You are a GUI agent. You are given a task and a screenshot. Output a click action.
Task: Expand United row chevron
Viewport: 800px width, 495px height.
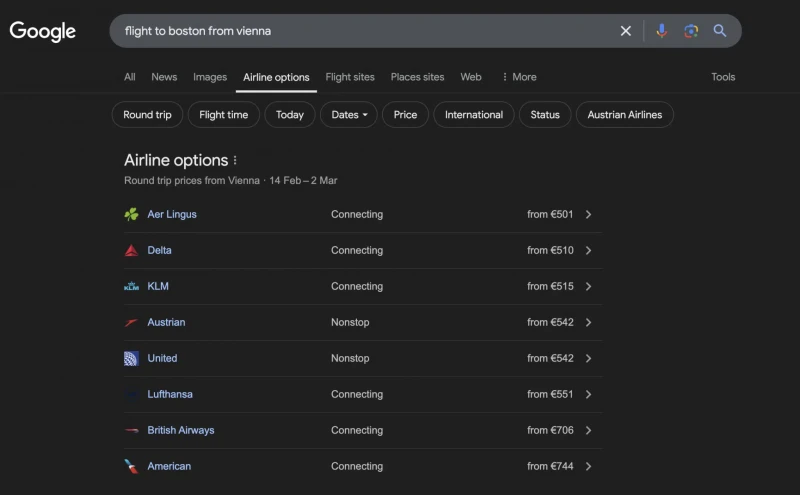pyautogui.click(x=588, y=358)
